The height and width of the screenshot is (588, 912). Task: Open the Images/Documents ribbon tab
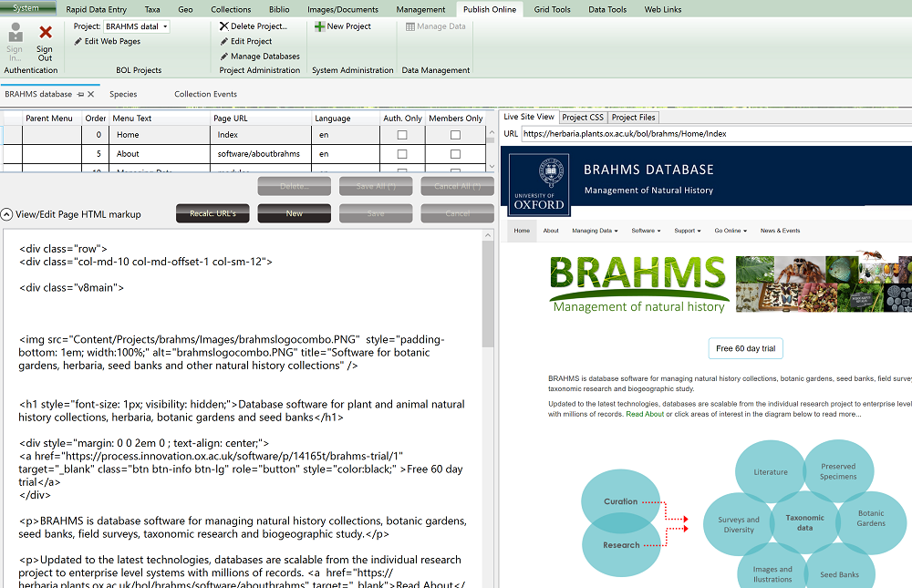pyautogui.click(x=343, y=9)
